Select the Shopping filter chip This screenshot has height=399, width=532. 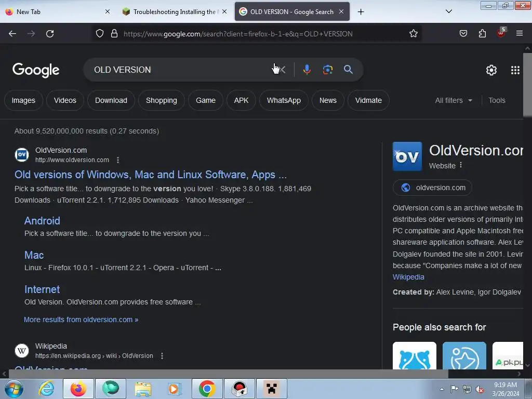pos(162,100)
